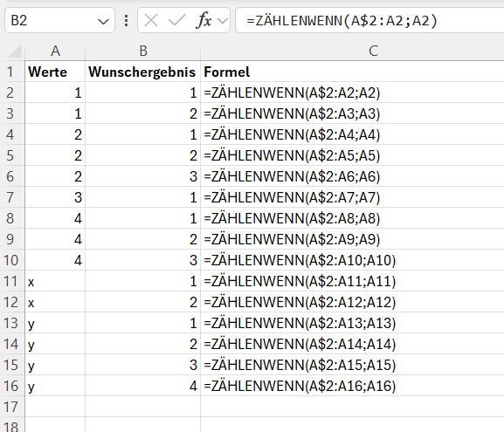504x432 pixels.
Task: Select cell C7 with =ZÄHLENWENN(A$2:A7;A7)
Action: [352, 197]
